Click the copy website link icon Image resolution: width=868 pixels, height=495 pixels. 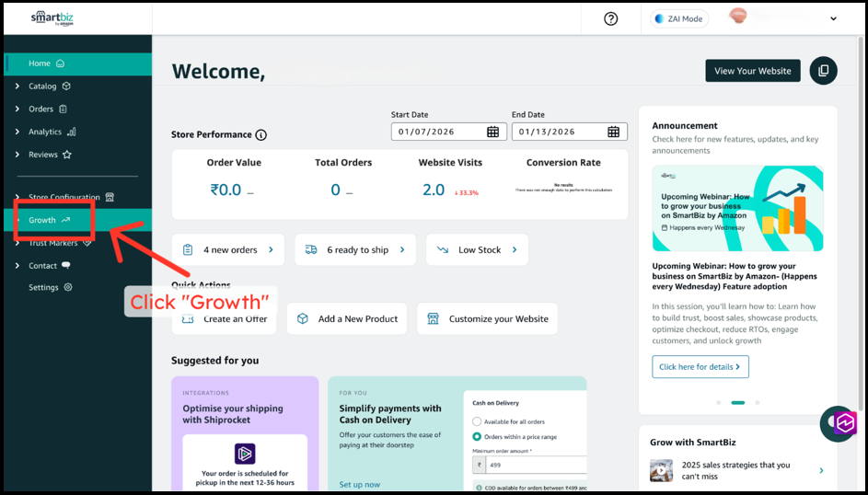(x=823, y=71)
